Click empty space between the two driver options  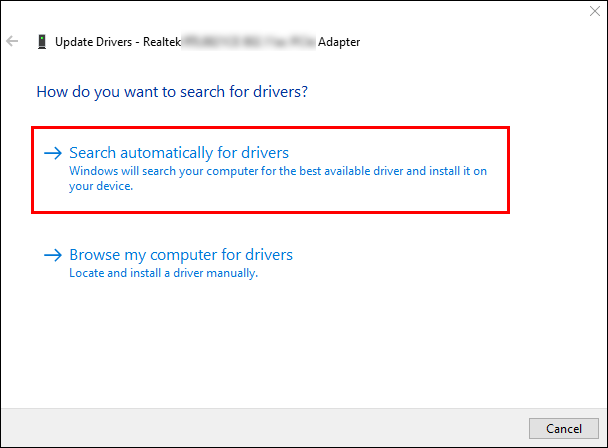tap(300, 228)
